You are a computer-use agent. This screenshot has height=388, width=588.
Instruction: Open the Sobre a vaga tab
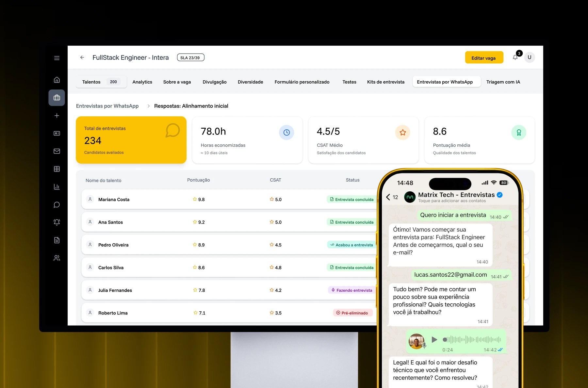pos(177,82)
